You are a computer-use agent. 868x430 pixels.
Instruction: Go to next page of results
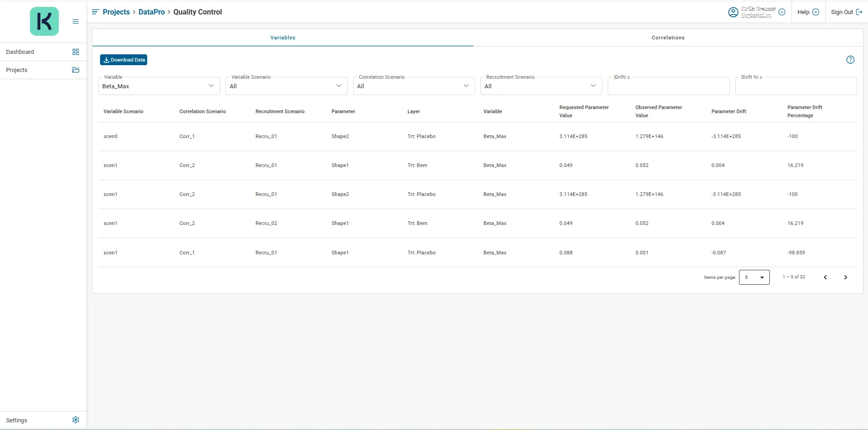click(845, 277)
